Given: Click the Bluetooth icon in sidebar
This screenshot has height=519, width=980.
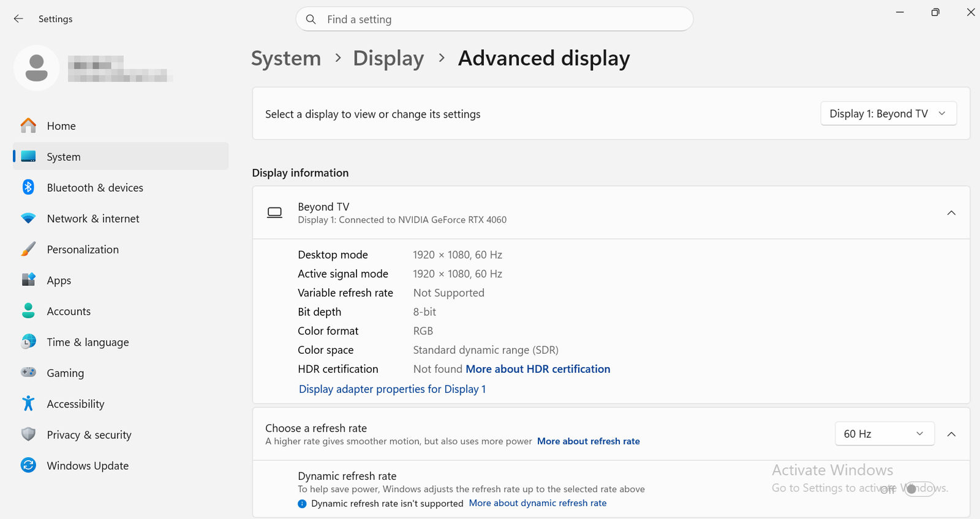Looking at the screenshot, I should pyautogui.click(x=28, y=187).
